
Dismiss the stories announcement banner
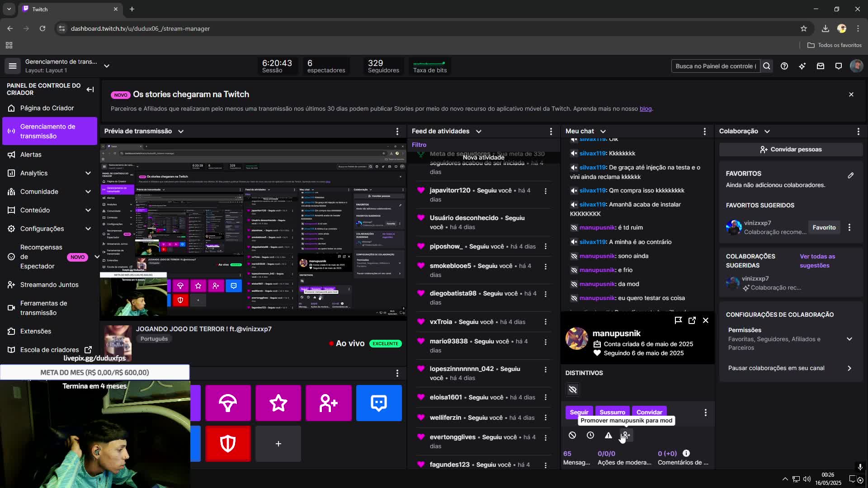point(851,94)
